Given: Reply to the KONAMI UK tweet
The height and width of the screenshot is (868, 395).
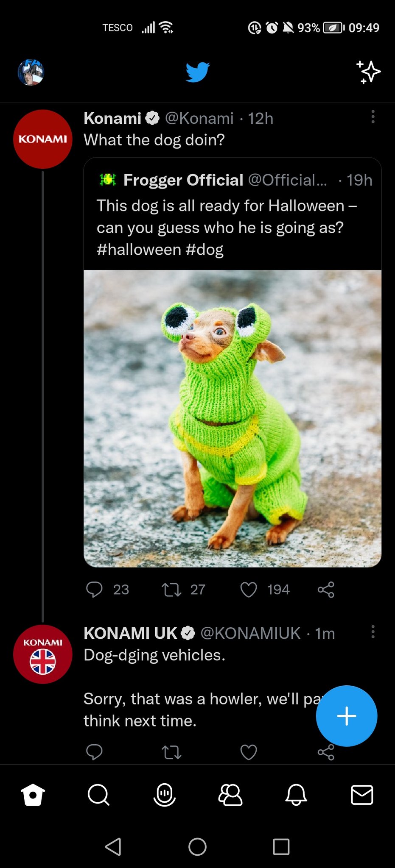Looking at the screenshot, I should [x=94, y=752].
